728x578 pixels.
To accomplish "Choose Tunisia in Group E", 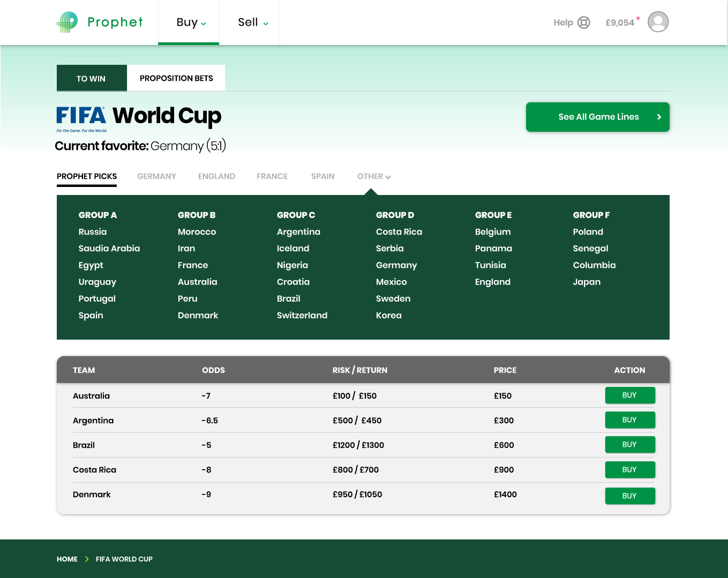I will tap(491, 265).
